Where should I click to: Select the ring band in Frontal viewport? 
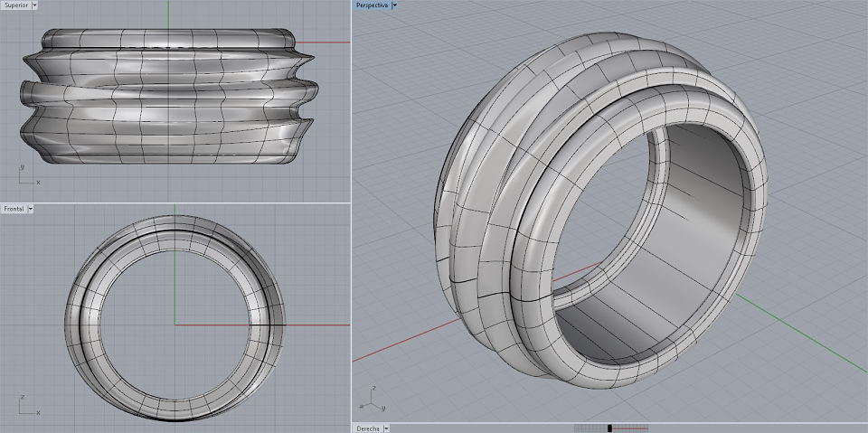tap(175, 318)
